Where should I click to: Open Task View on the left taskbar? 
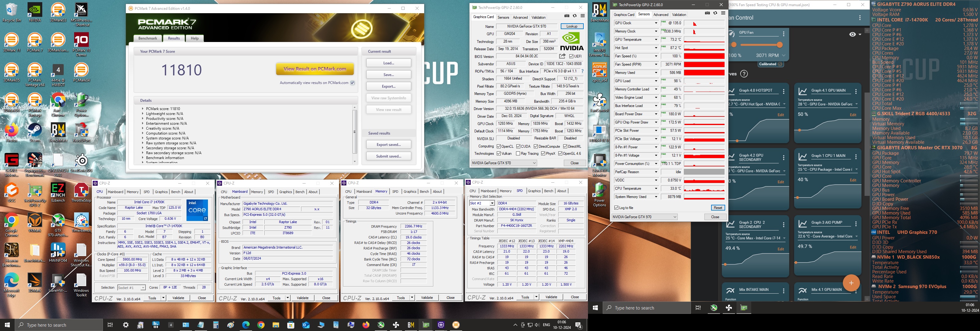110,325
